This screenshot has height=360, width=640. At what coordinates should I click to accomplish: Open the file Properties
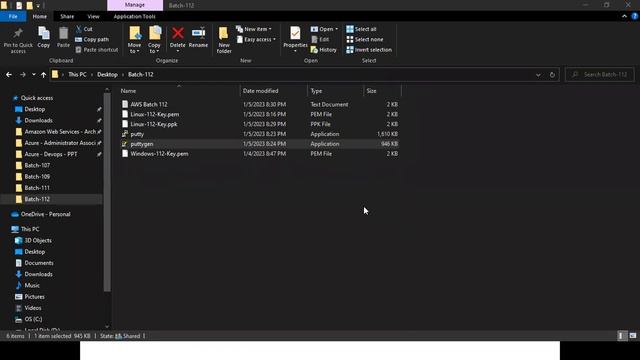point(295,39)
